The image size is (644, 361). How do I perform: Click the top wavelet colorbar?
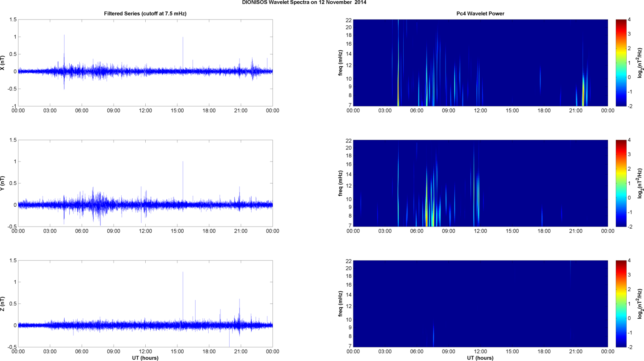[621, 63]
